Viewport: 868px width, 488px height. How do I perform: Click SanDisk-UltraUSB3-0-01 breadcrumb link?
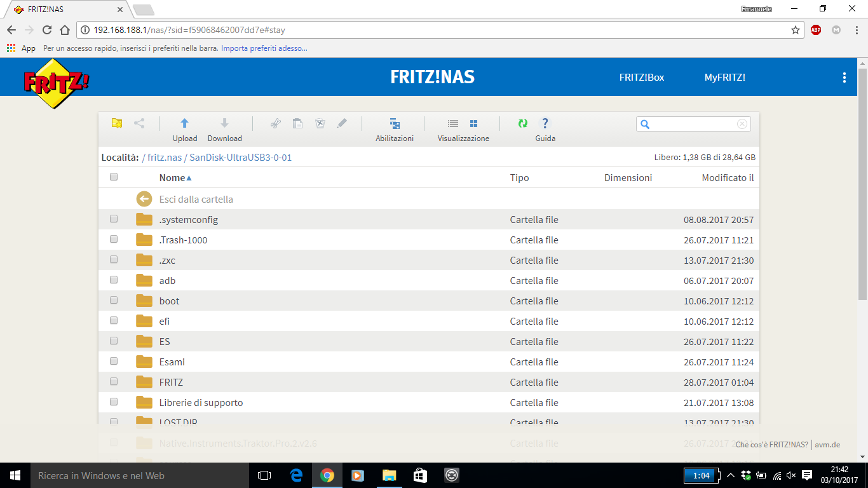point(240,158)
